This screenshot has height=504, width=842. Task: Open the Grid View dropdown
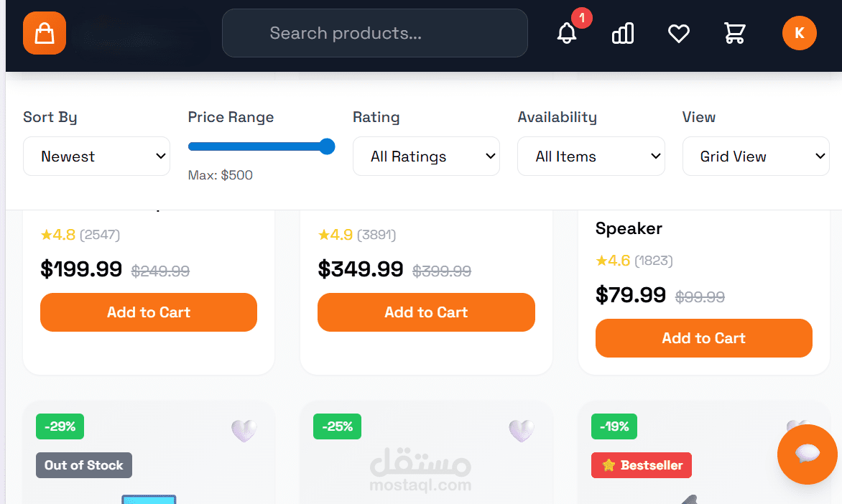tap(755, 157)
